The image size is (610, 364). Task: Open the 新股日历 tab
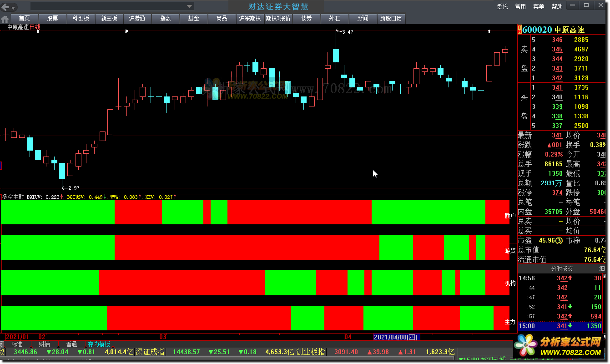[391, 19]
